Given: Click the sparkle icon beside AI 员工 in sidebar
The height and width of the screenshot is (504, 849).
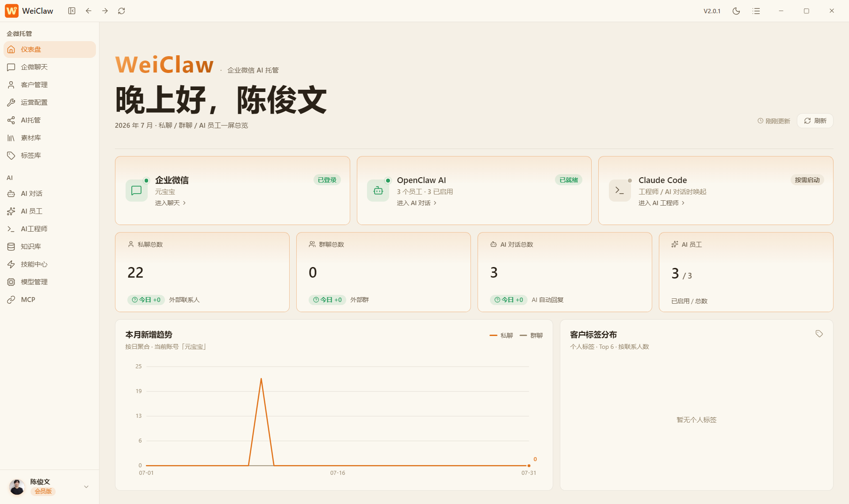Looking at the screenshot, I should [x=11, y=211].
